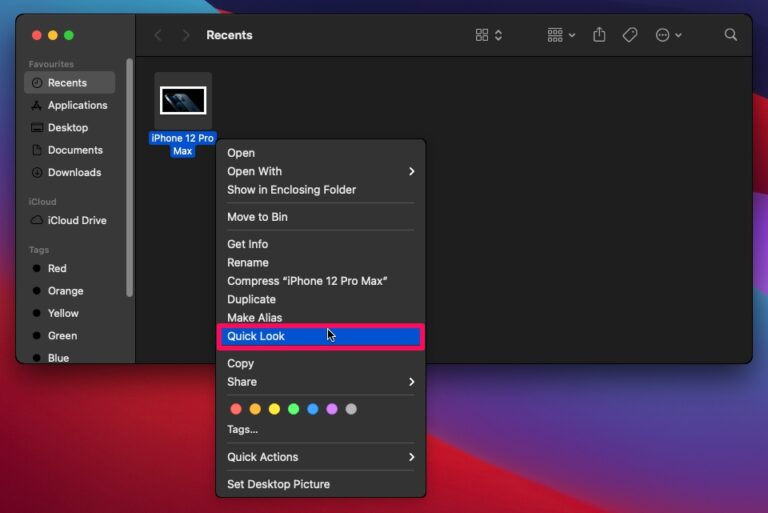This screenshot has height=513, width=768.
Task: Click the Tags icon in toolbar
Action: pyautogui.click(x=630, y=35)
